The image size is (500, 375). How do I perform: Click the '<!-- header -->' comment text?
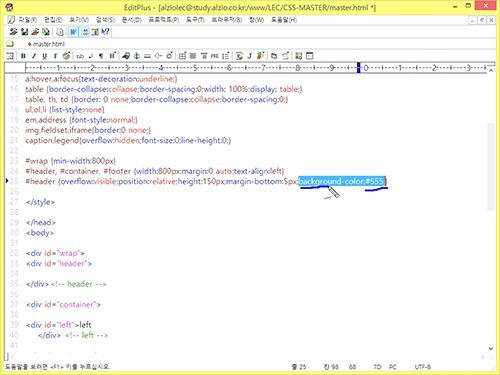pyautogui.click(x=79, y=284)
